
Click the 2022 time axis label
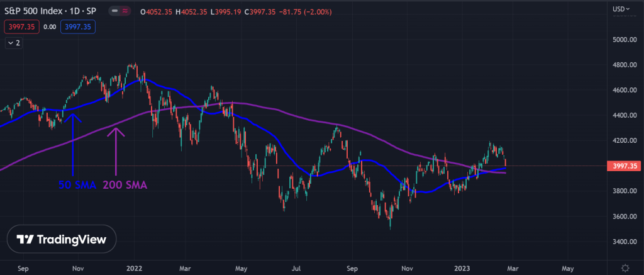(135, 268)
